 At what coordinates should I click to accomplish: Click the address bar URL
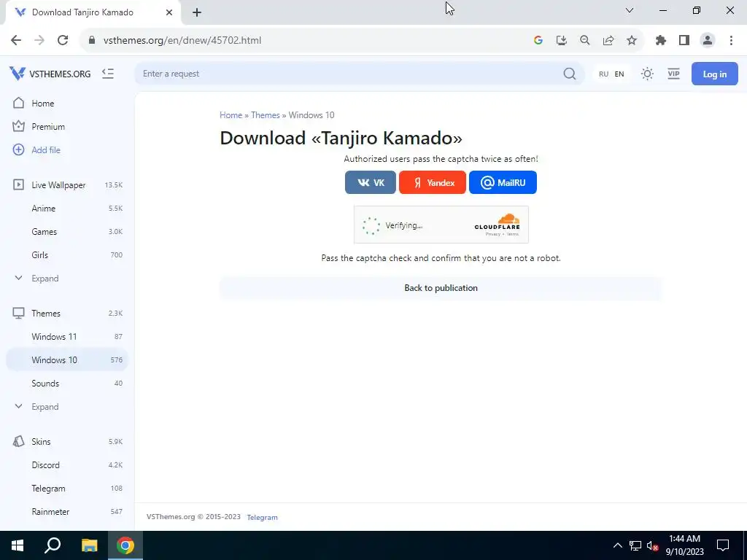click(x=182, y=41)
